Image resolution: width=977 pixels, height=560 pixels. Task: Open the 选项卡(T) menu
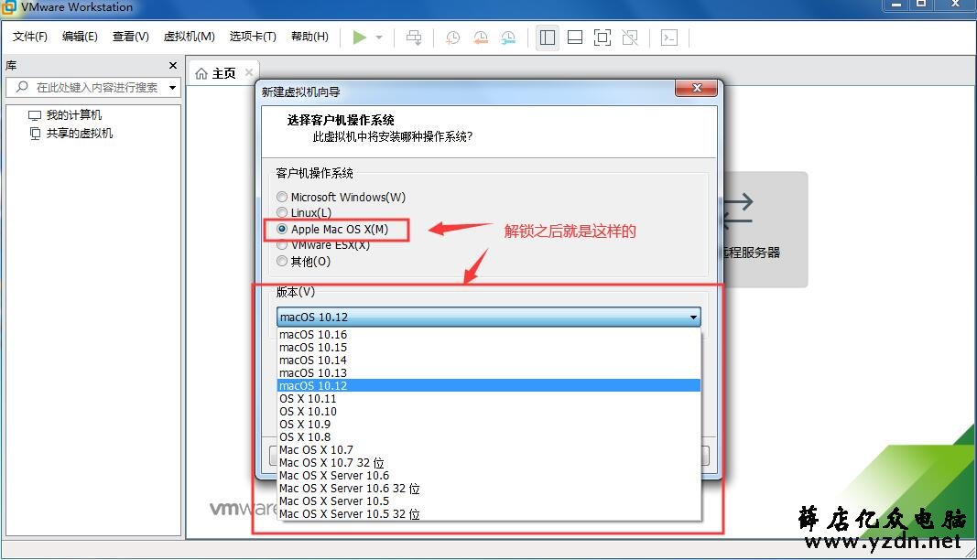click(x=253, y=37)
